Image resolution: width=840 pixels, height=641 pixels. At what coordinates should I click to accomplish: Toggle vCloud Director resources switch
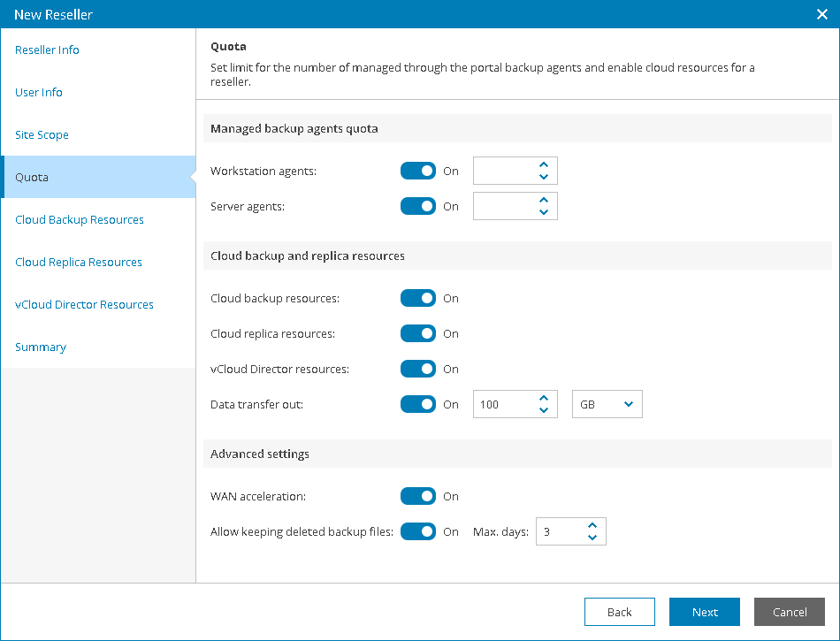click(418, 369)
